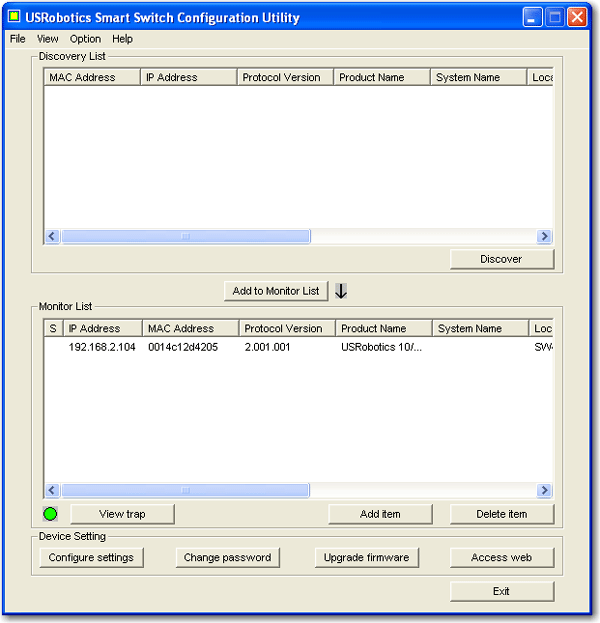Close the Configuration Utility window
Screen dimensions: 600x623
(x=577, y=17)
